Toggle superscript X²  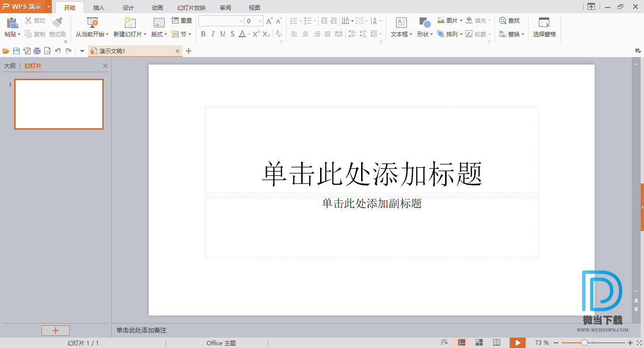pyautogui.click(x=256, y=34)
